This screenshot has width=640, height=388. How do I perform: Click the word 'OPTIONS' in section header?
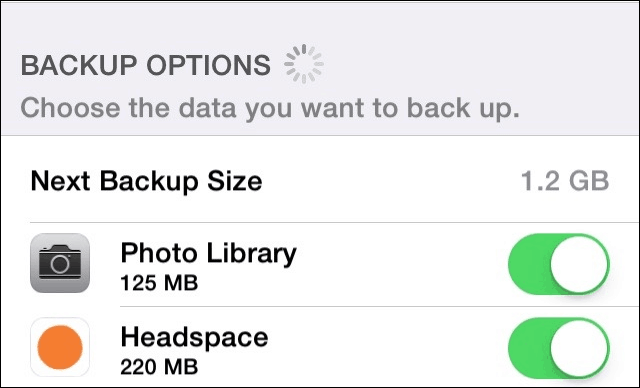[209, 65]
